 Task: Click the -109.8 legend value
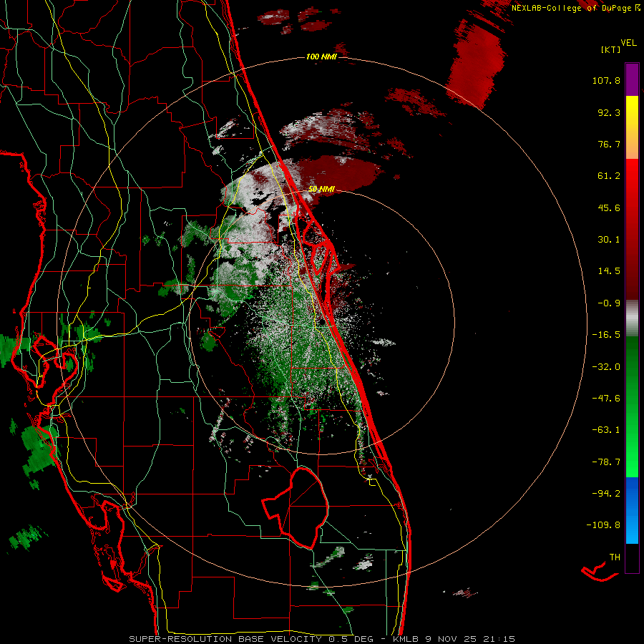tap(603, 525)
